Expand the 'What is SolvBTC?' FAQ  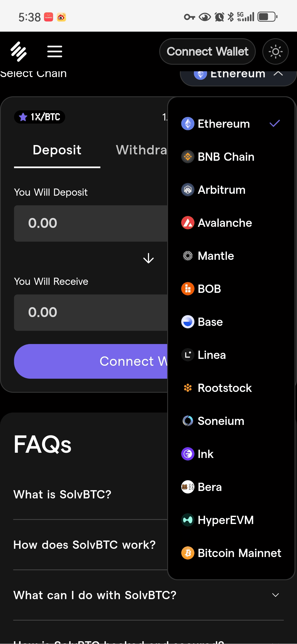[x=62, y=495]
